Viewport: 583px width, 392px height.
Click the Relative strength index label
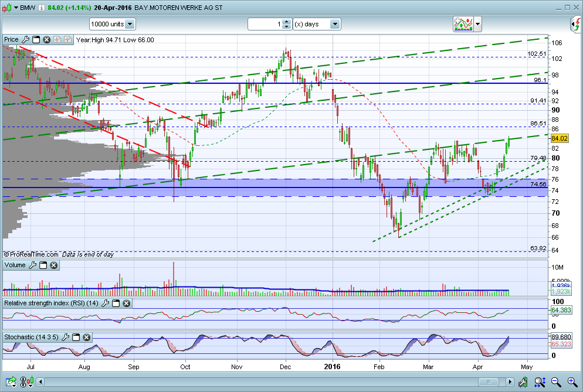(x=51, y=303)
